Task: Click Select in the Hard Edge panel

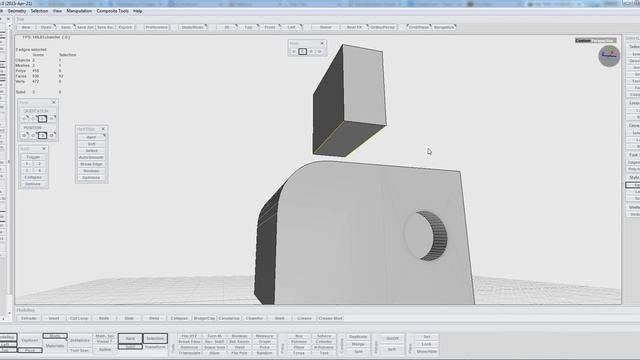Action: pos(91,151)
